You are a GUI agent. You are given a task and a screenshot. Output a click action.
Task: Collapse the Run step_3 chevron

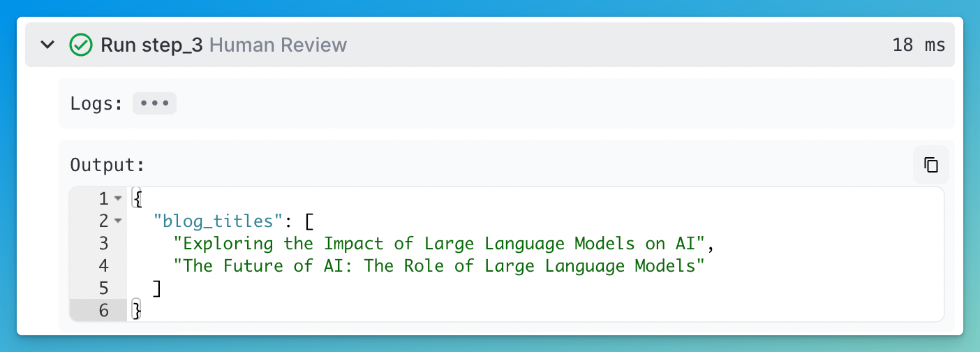click(x=47, y=45)
